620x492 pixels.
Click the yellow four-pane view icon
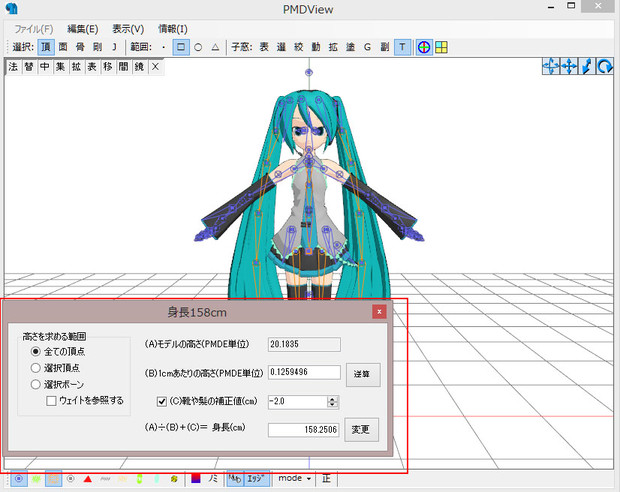[441, 47]
